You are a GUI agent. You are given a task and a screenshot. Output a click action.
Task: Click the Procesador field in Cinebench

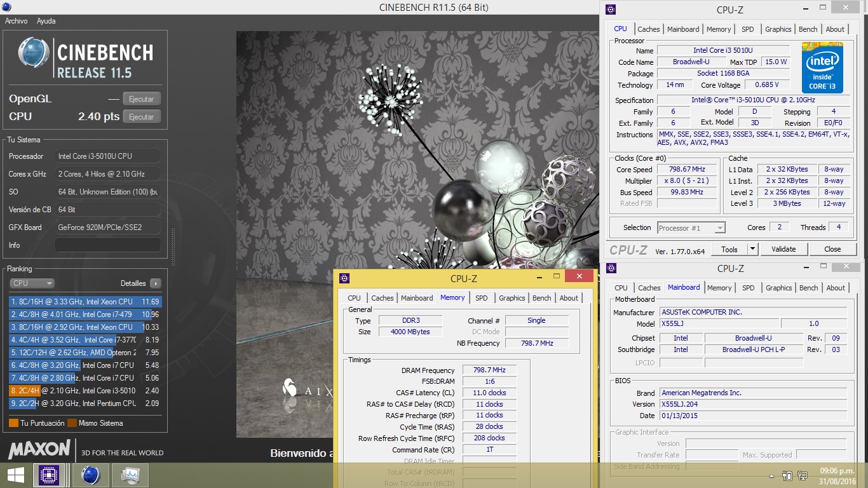point(108,156)
